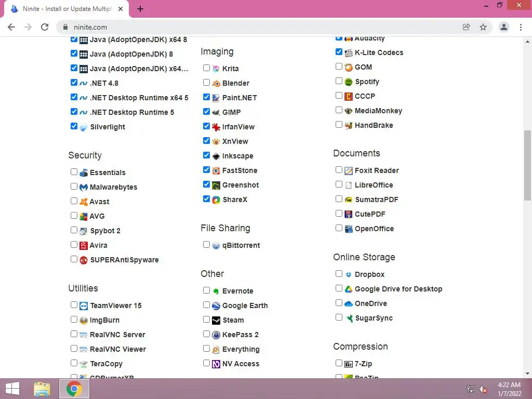Image resolution: width=532 pixels, height=399 pixels.
Task: Select the Ninite browser tab
Action: [x=66, y=9]
